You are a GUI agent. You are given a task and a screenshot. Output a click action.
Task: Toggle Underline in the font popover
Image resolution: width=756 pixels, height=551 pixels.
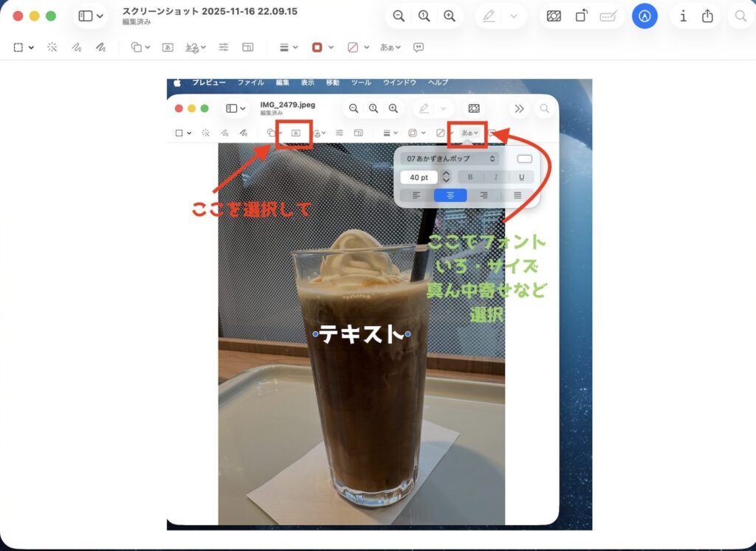point(521,177)
